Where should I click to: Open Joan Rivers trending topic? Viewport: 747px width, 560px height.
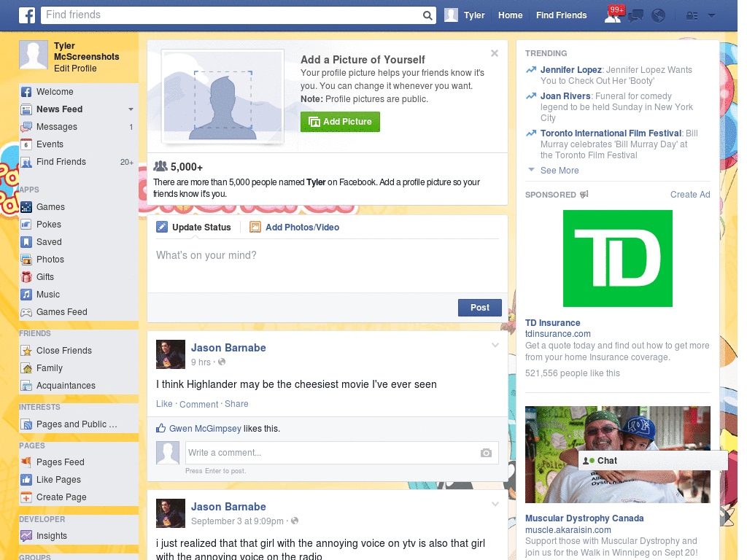(565, 96)
